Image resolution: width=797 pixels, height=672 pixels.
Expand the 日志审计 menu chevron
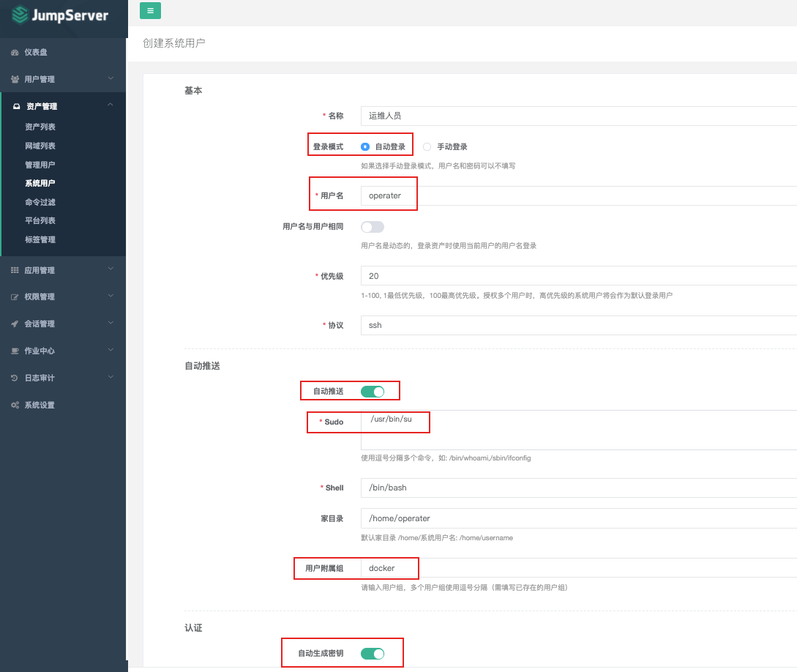(x=111, y=377)
